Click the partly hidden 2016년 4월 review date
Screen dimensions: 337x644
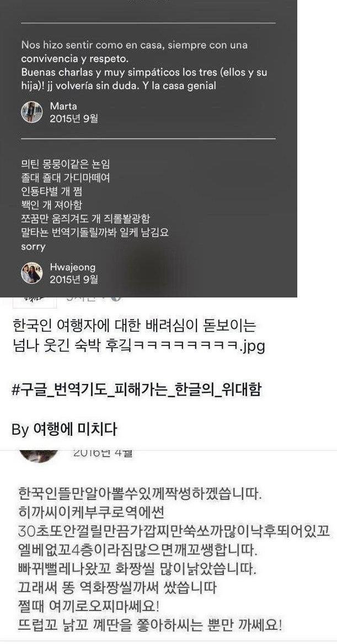(x=103, y=454)
